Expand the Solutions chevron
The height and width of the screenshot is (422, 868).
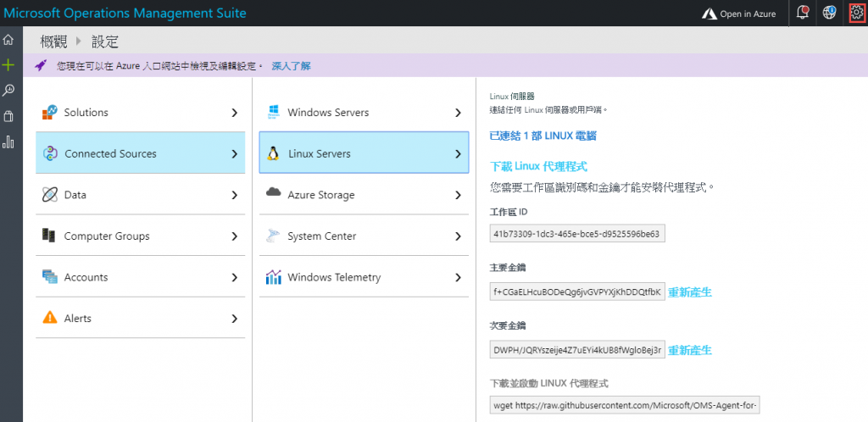(234, 113)
